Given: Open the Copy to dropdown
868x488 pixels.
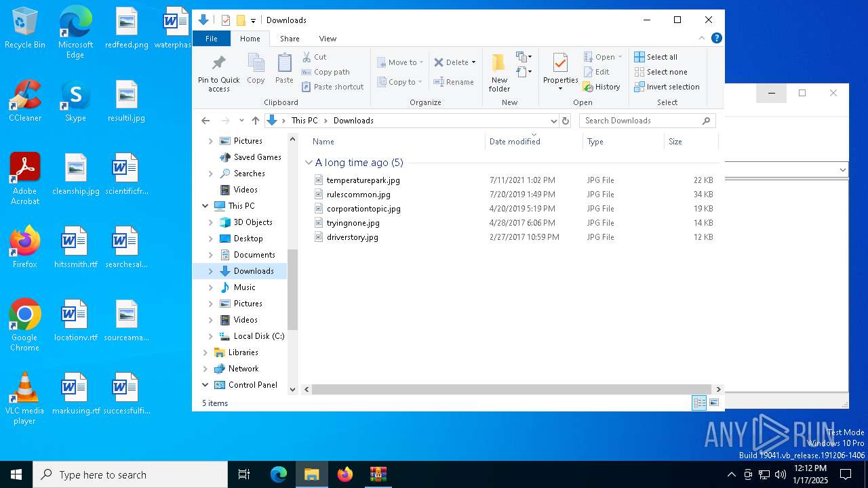Looking at the screenshot, I should point(399,82).
